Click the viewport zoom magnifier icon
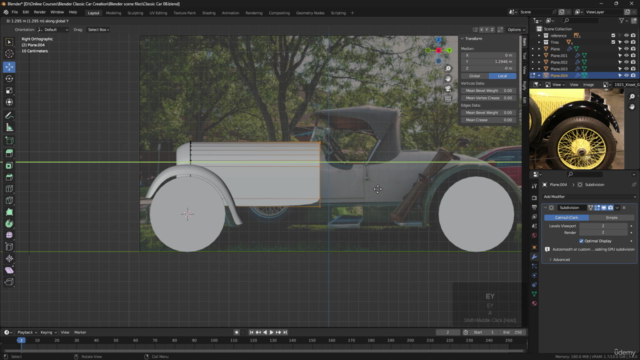This screenshot has height=360, width=640. tap(448, 69)
